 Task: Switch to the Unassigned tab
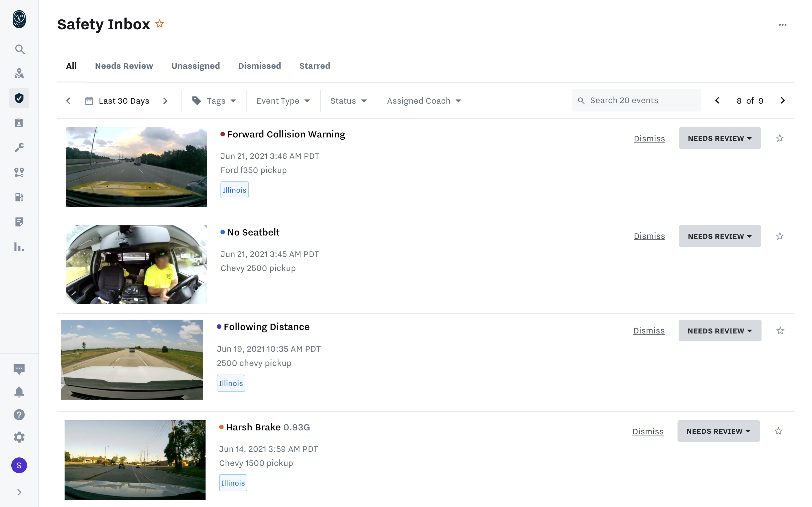click(195, 66)
